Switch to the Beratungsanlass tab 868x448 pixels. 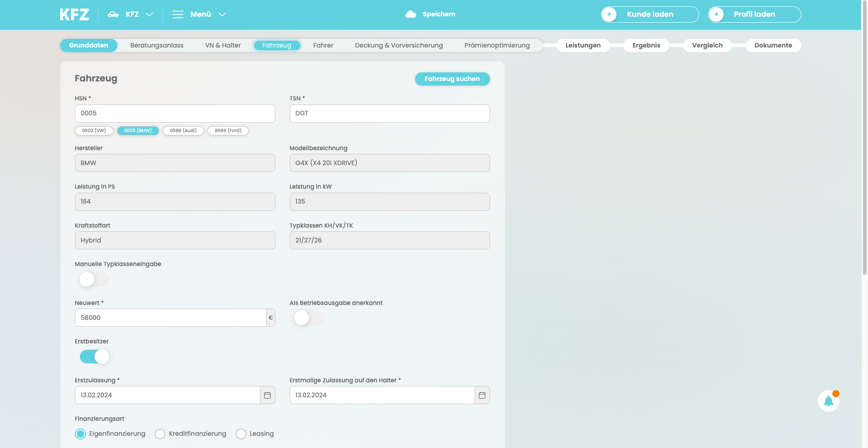[x=157, y=45]
